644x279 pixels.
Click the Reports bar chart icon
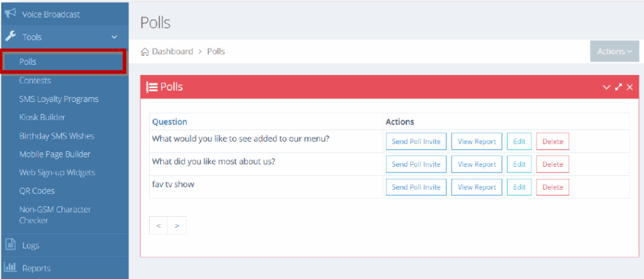point(10,268)
